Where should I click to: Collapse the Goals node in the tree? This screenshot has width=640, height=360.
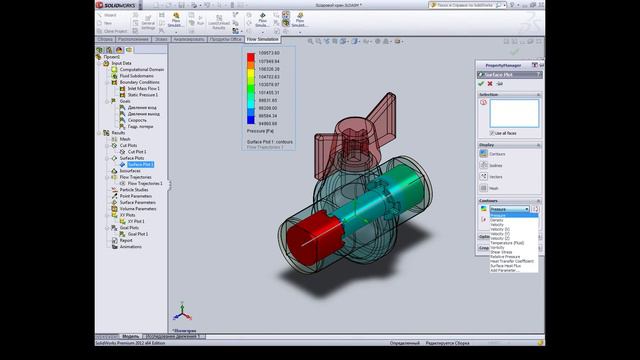click(x=107, y=101)
